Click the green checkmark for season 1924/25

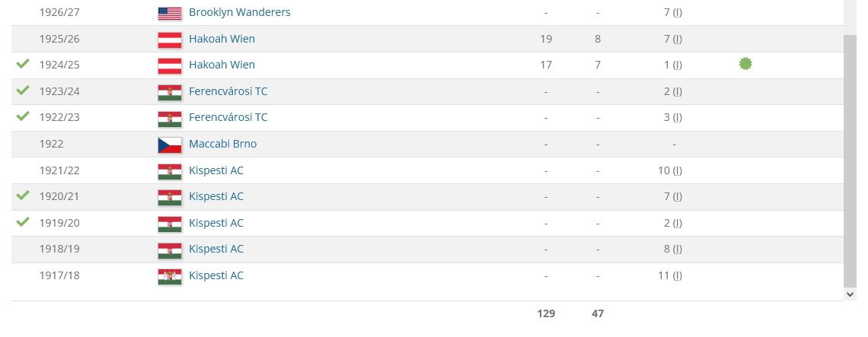tap(23, 64)
